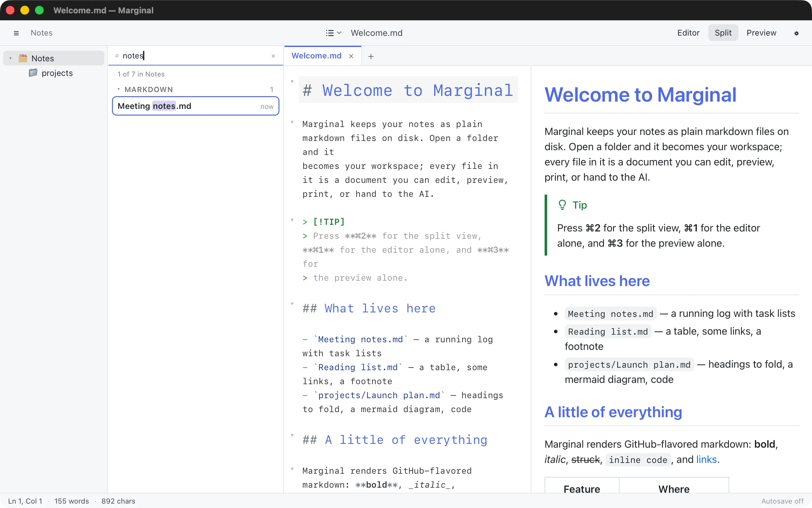Image resolution: width=812 pixels, height=508 pixels.
Task: Fold the "Marginal renders GitHub-flavored" paragraph
Action: pos(292,469)
